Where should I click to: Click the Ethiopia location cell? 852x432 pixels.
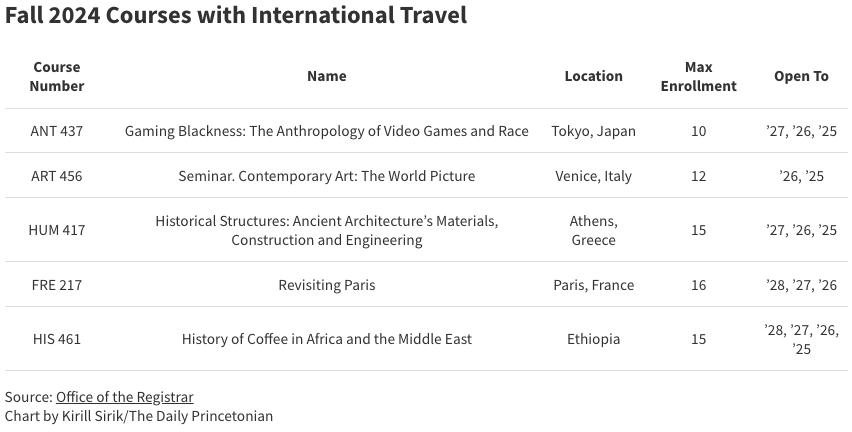tap(593, 339)
